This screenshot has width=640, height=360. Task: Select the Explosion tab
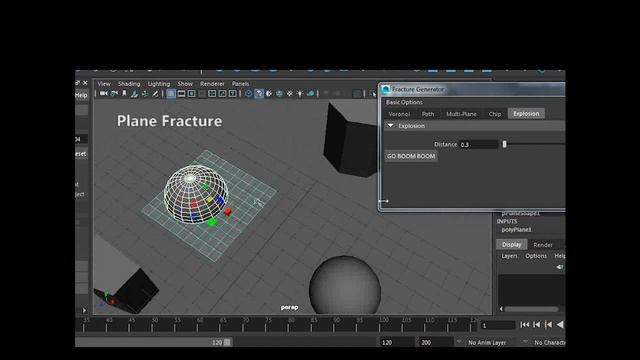coord(526,113)
